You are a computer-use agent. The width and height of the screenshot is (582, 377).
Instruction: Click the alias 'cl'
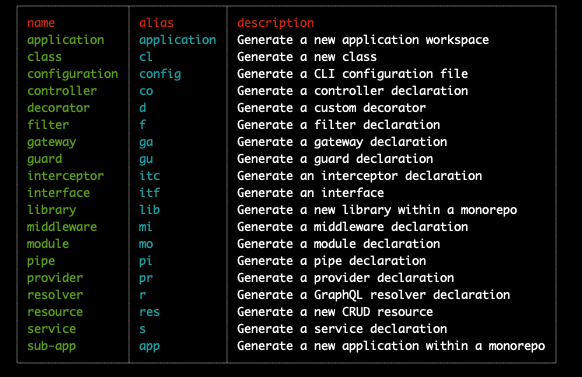[x=146, y=57]
